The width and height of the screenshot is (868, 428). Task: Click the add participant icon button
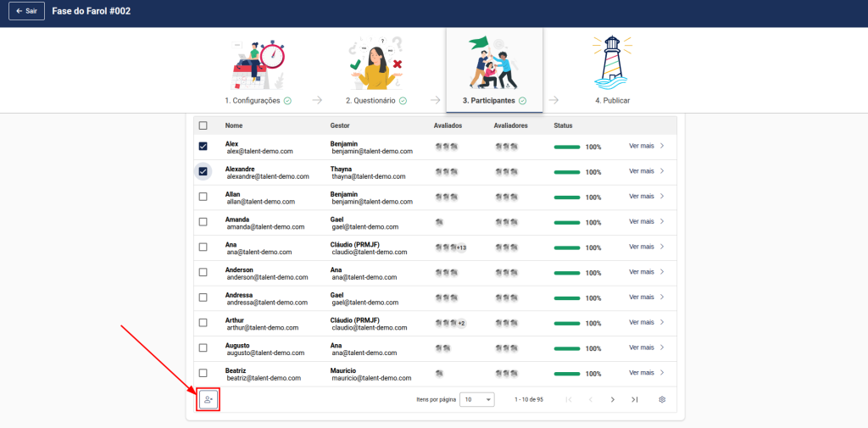click(x=209, y=399)
